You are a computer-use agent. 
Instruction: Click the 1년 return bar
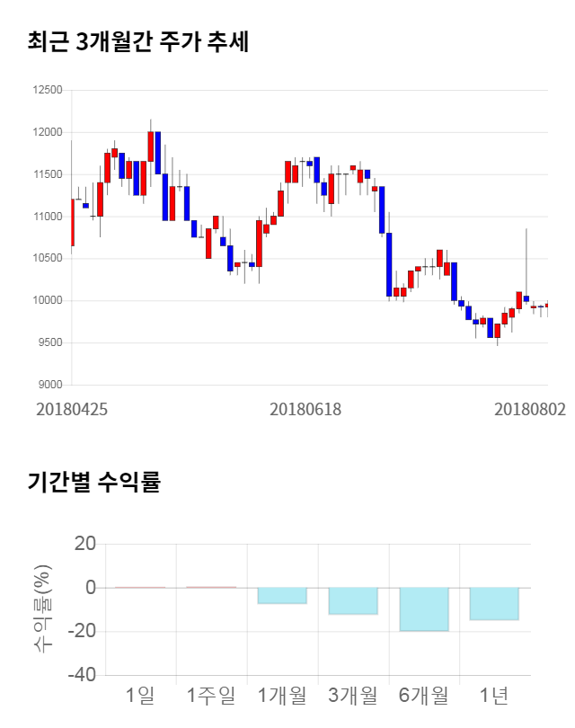point(494,604)
